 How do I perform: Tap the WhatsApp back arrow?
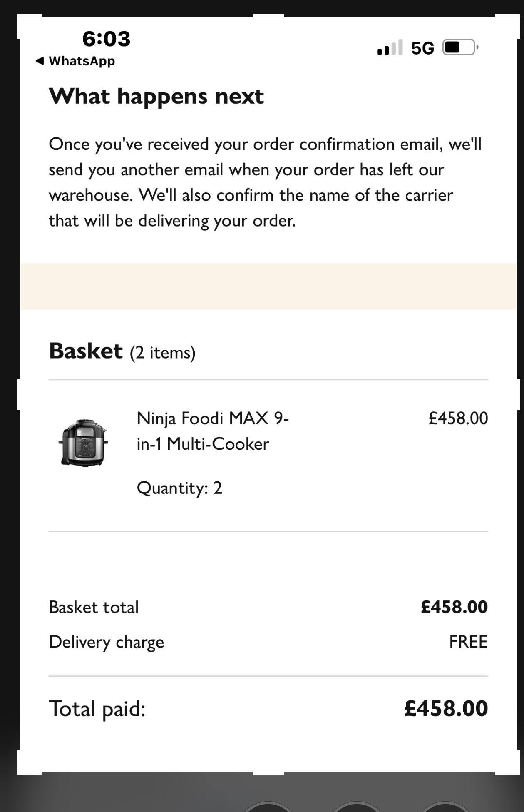pos(40,61)
